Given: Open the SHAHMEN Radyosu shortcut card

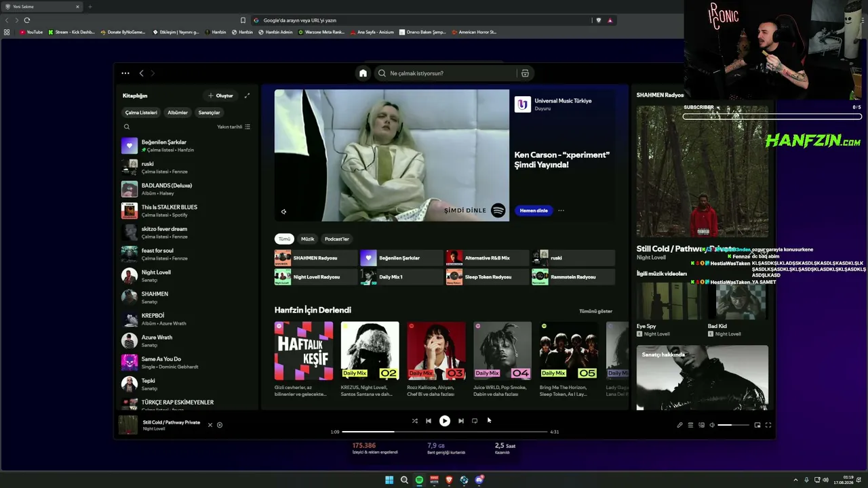Looking at the screenshot, I should coord(316,258).
